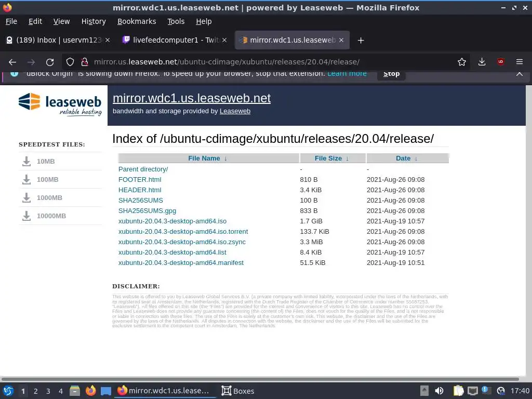532x399 pixels.
Task: Click the horizontal scrollbar at page bottom
Action: (x=260, y=379)
